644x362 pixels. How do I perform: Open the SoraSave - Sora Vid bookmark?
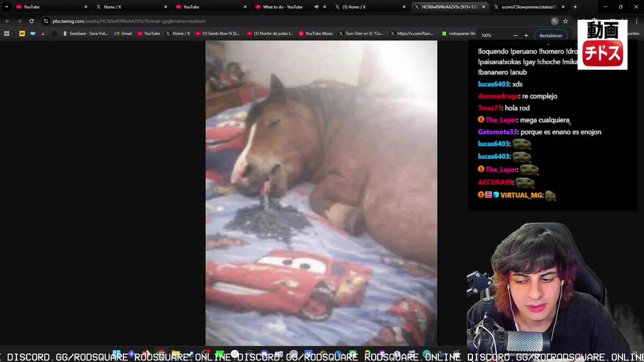[x=85, y=34]
